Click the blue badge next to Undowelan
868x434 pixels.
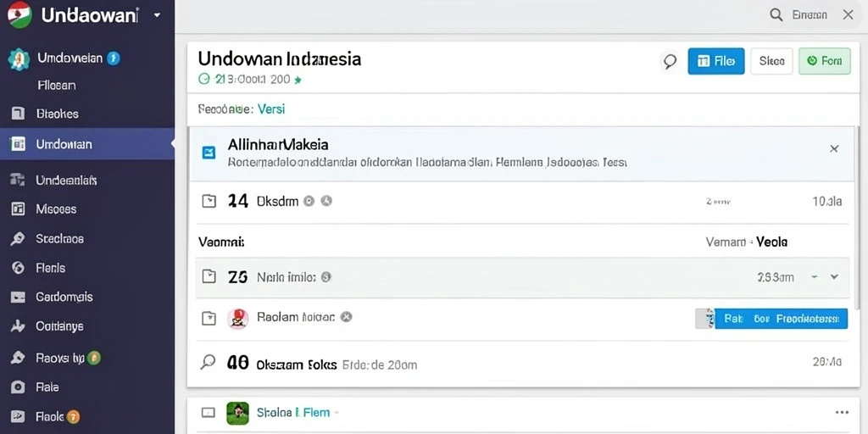(x=114, y=58)
